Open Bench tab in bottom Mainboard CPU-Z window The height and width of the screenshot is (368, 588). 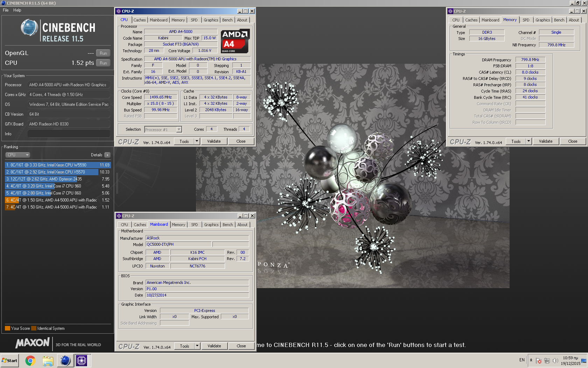click(228, 225)
